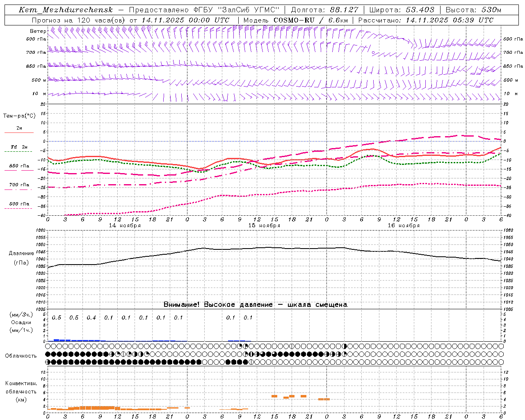Click the Давление pressure panel label
This screenshot has width=525, height=420.
click(x=21, y=253)
